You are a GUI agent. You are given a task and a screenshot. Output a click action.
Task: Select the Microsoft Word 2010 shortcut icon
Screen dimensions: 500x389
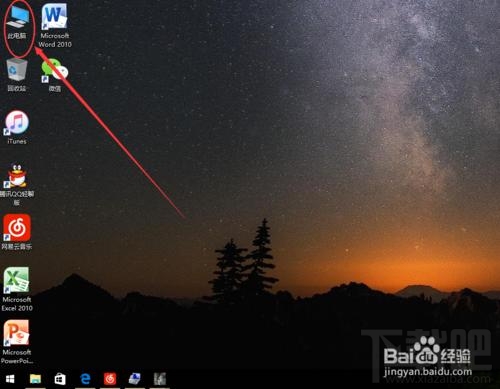pos(54,16)
